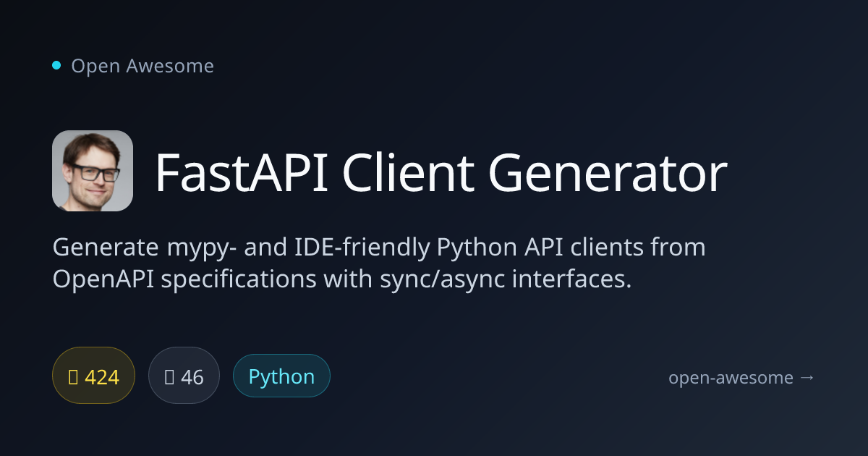Click the 46 forks badge
Screen dimensions: 868x456
tap(184, 376)
